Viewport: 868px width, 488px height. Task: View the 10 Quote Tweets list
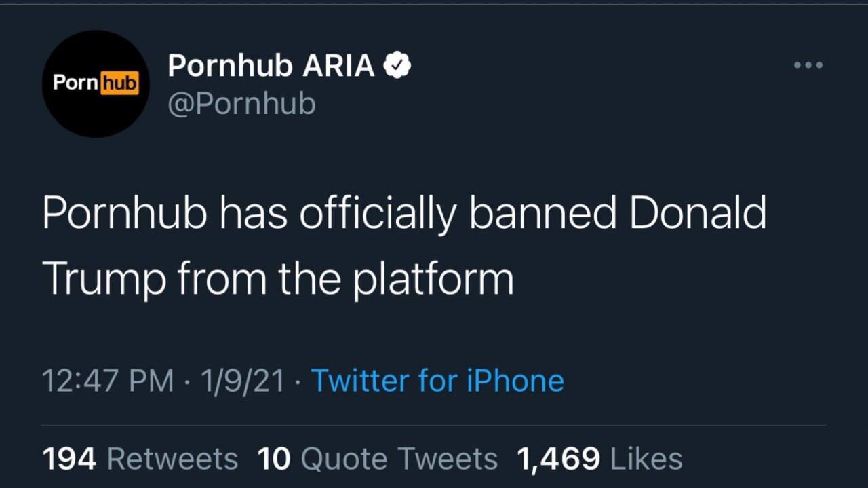tap(377, 459)
